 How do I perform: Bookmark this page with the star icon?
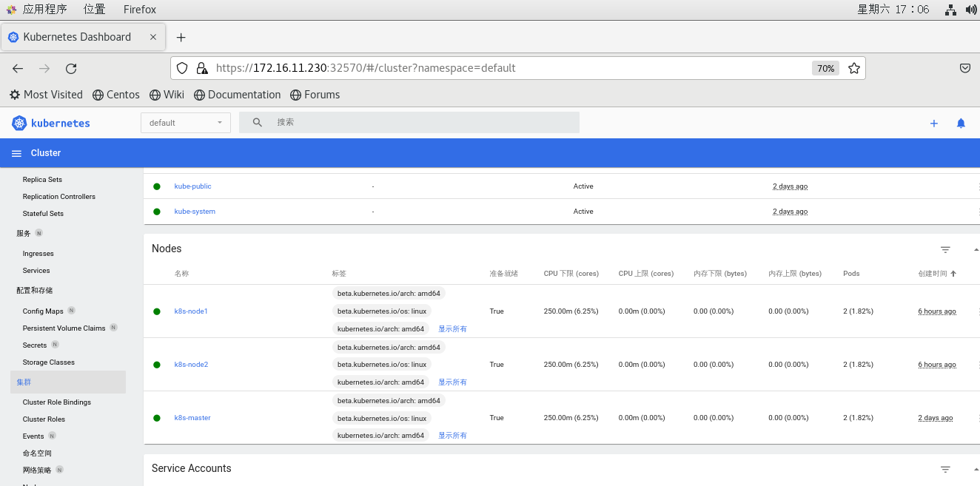853,69
